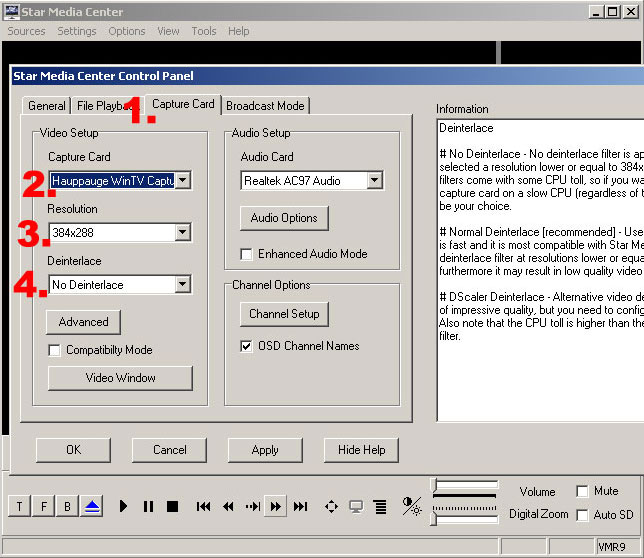Screen dimensions: 644x558
Task: Stop playback with the square stop button
Action: 172,506
